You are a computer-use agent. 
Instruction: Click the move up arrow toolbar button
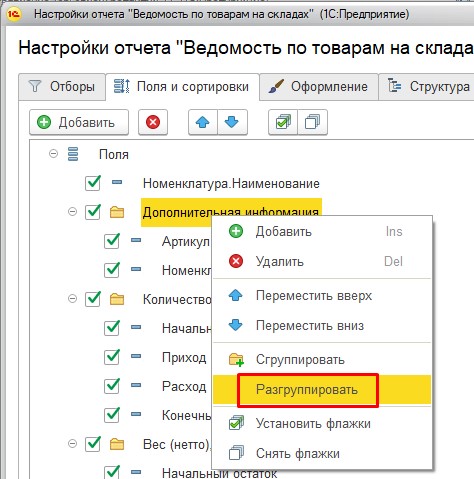[203, 122]
